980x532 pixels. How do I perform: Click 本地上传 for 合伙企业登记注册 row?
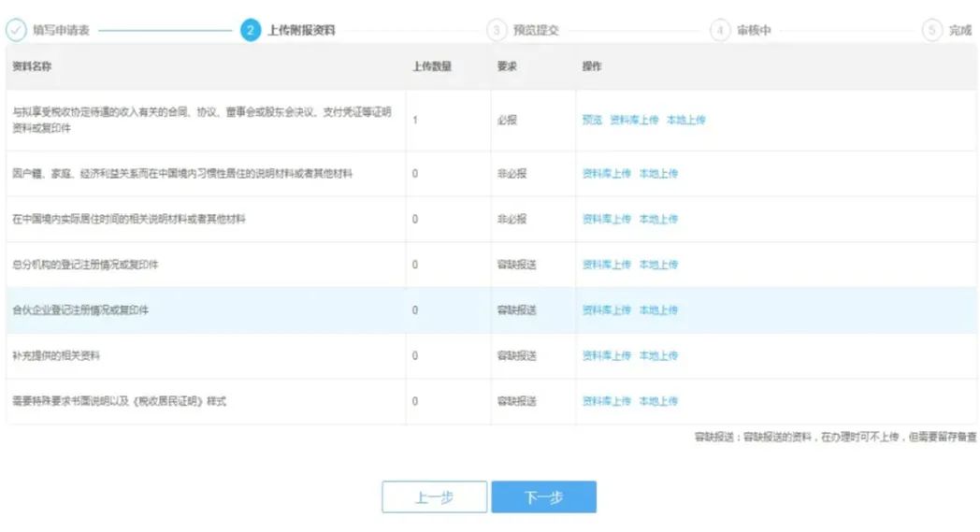(658, 310)
